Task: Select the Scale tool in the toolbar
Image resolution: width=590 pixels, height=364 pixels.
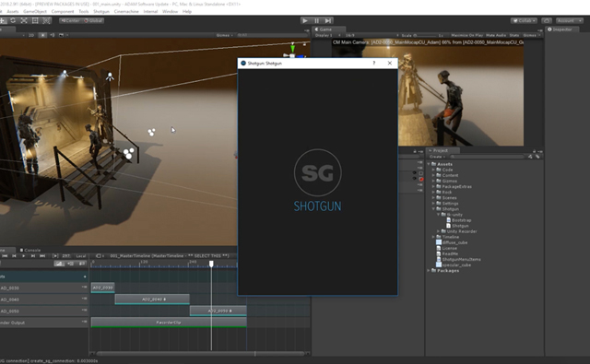Action: click(x=24, y=20)
